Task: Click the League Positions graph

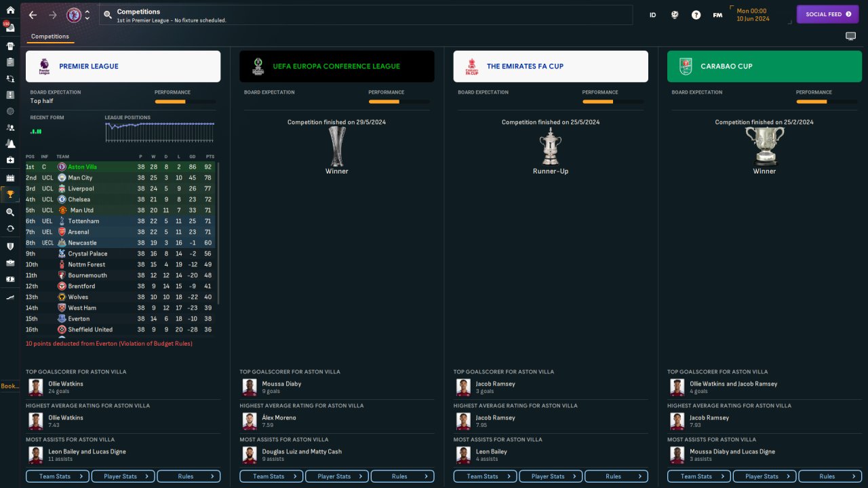Action: [x=160, y=132]
